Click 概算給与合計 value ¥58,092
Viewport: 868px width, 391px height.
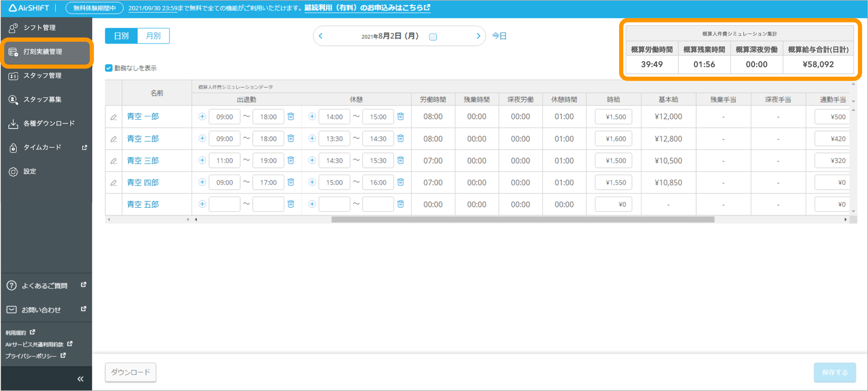(818, 64)
